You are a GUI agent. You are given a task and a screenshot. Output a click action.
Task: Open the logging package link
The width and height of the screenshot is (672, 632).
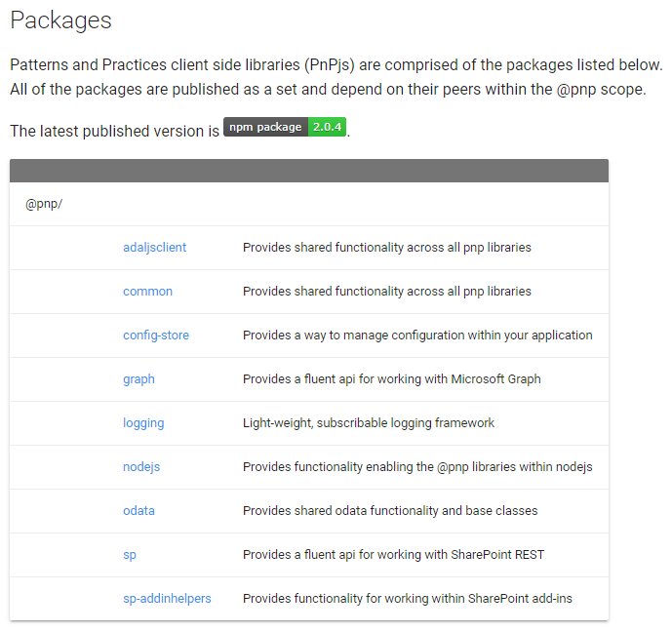pyautogui.click(x=143, y=423)
